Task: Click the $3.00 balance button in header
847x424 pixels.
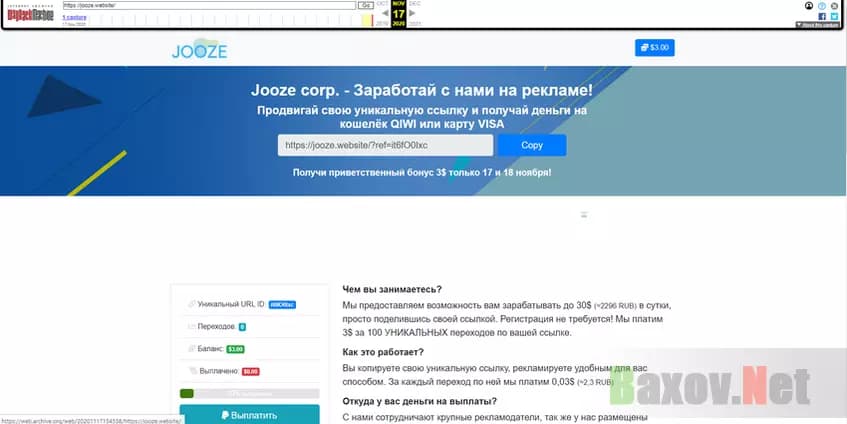Action: point(655,48)
